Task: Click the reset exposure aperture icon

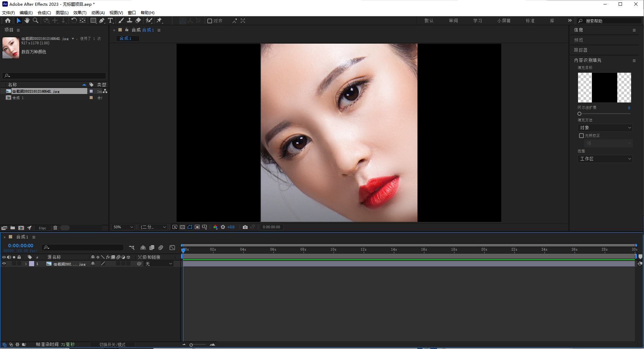Action: coord(223,227)
